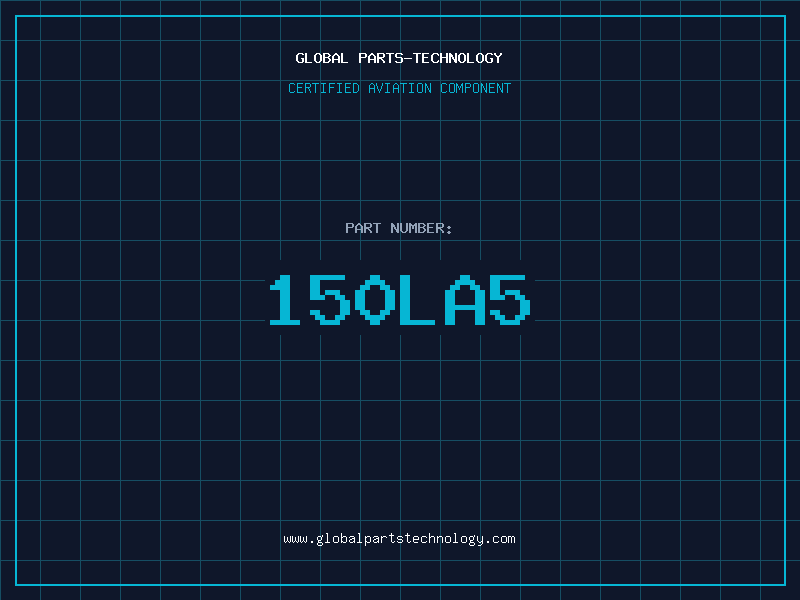Click the PART NUMBER: label
This screenshot has height=600, width=800.
pos(399,228)
